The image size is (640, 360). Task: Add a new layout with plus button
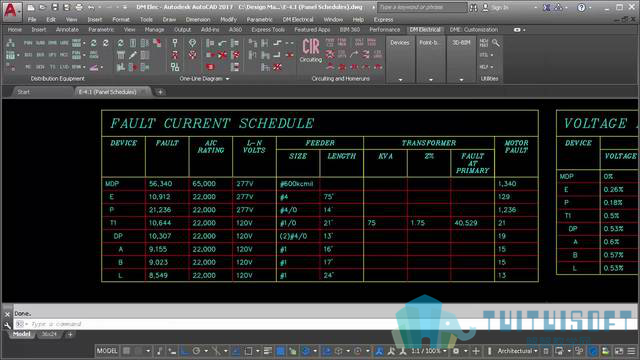coord(70,334)
